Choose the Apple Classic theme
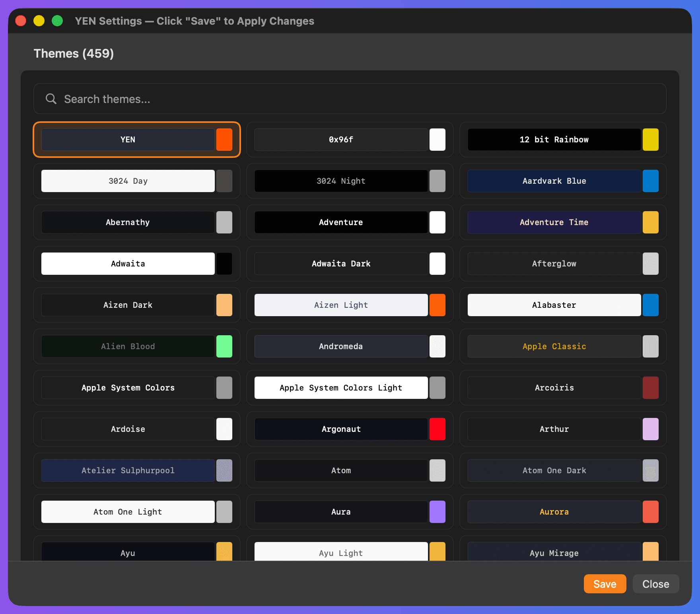Viewport: 700px width, 614px height. 554,346
